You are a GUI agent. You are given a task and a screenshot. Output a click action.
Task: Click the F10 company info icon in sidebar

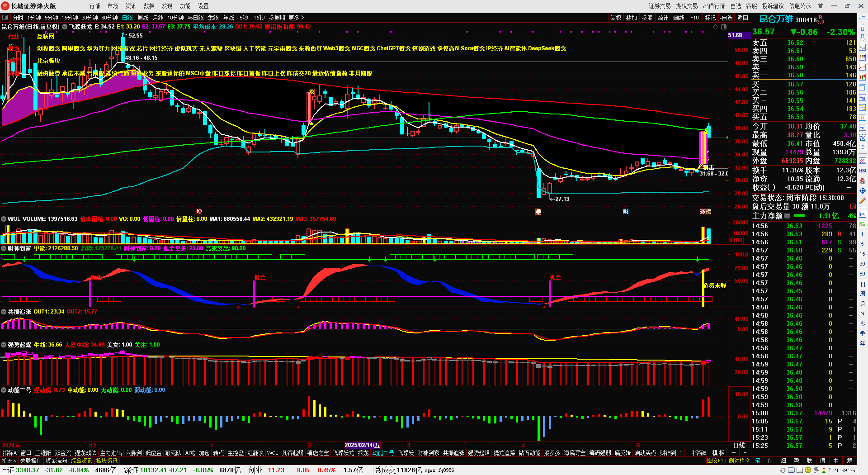tap(862, 97)
